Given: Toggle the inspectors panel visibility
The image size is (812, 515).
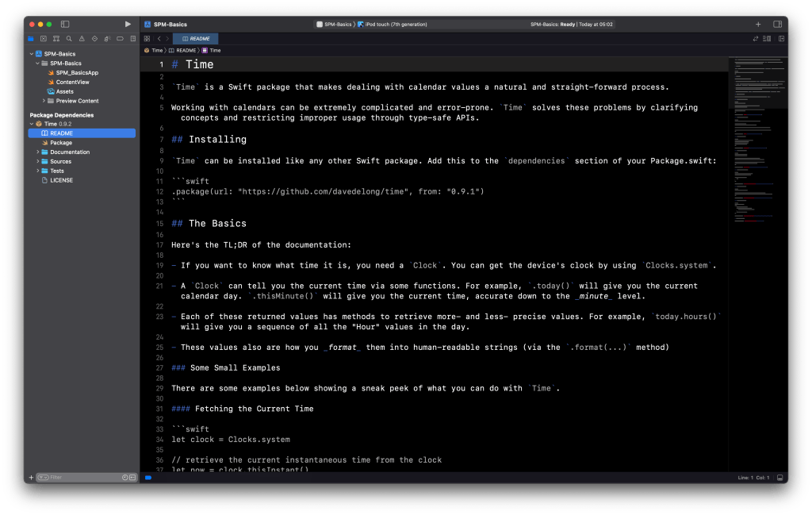Looking at the screenshot, I should click(x=777, y=25).
